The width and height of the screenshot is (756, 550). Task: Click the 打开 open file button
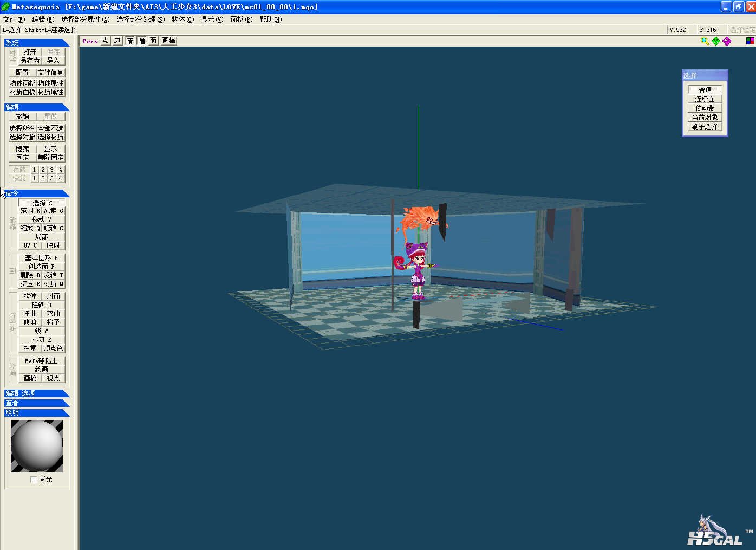(x=30, y=52)
